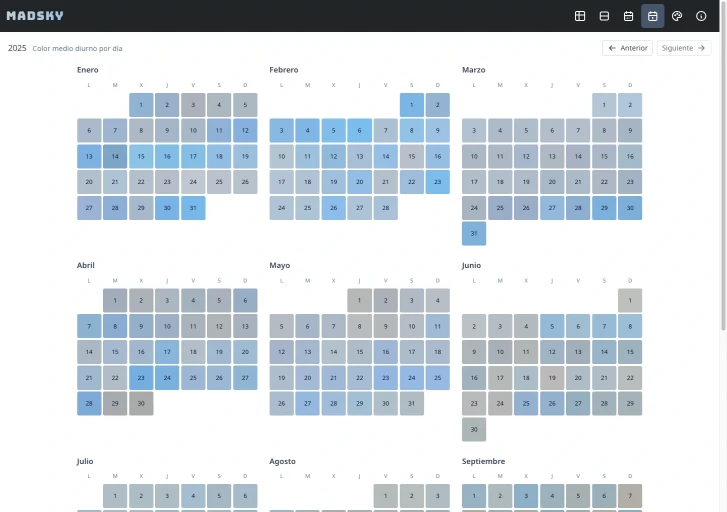Select Febrero day 6 color tile
The width and height of the screenshot is (727, 512).
(359, 130)
